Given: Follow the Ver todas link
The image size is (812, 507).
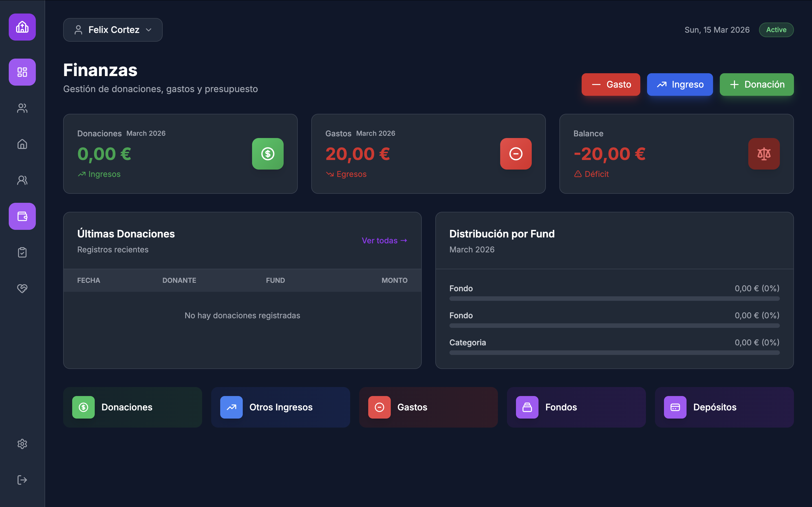Looking at the screenshot, I should (384, 241).
